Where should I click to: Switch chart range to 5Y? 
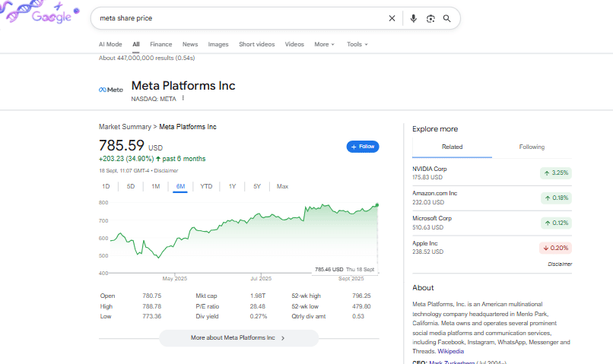point(257,186)
